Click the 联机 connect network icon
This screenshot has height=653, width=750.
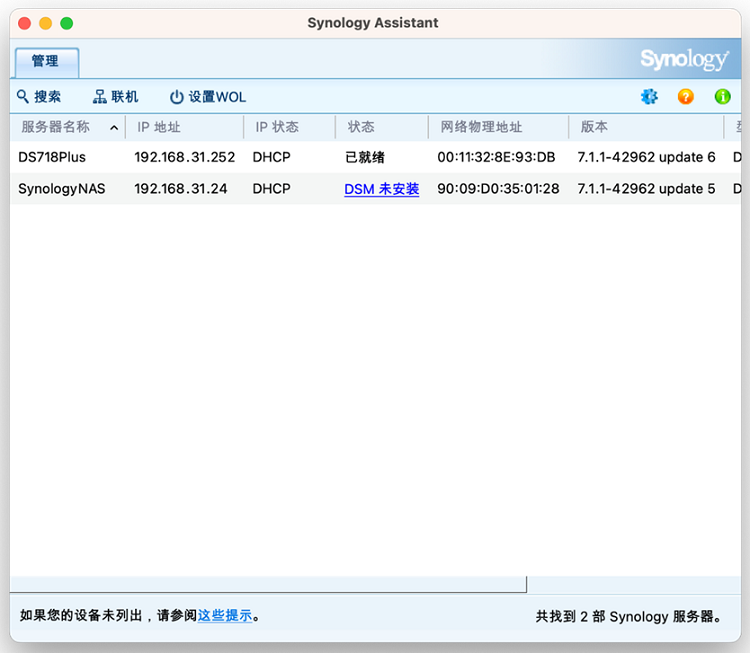(x=100, y=97)
